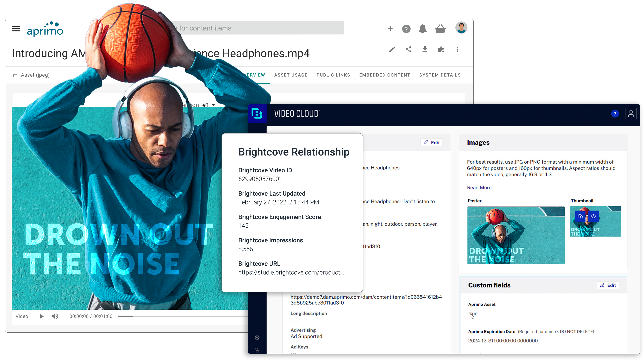644x364 pixels.
Task: Open the Aprimo help question mark icon
Action: (x=406, y=29)
